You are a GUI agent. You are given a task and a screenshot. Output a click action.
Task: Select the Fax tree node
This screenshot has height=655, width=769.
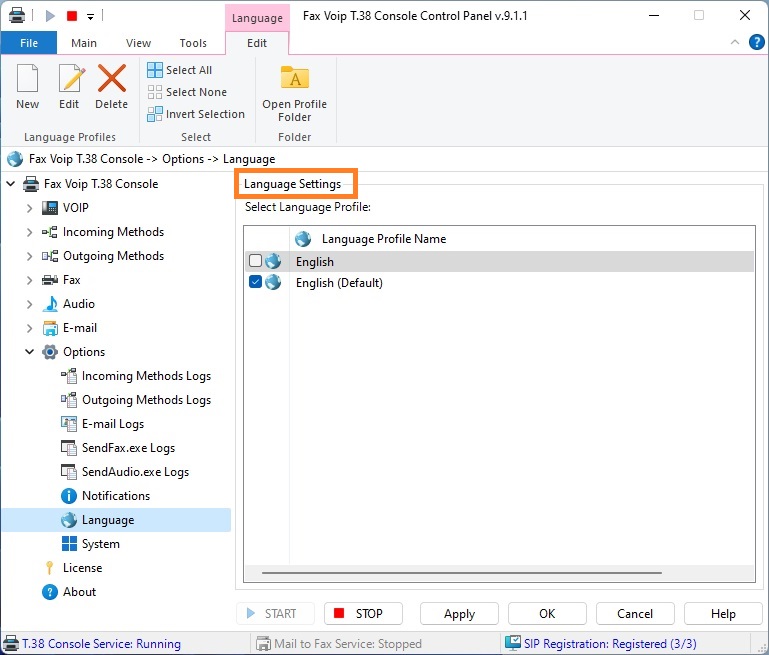coord(72,280)
